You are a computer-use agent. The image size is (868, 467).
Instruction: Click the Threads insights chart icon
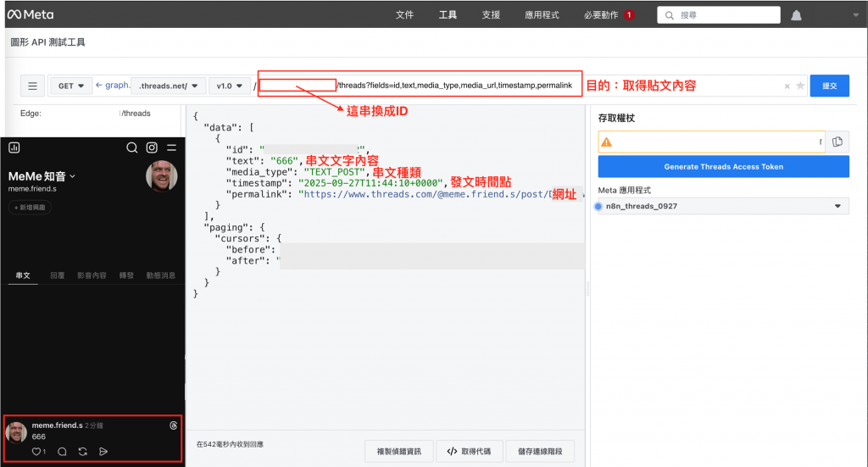(14, 147)
